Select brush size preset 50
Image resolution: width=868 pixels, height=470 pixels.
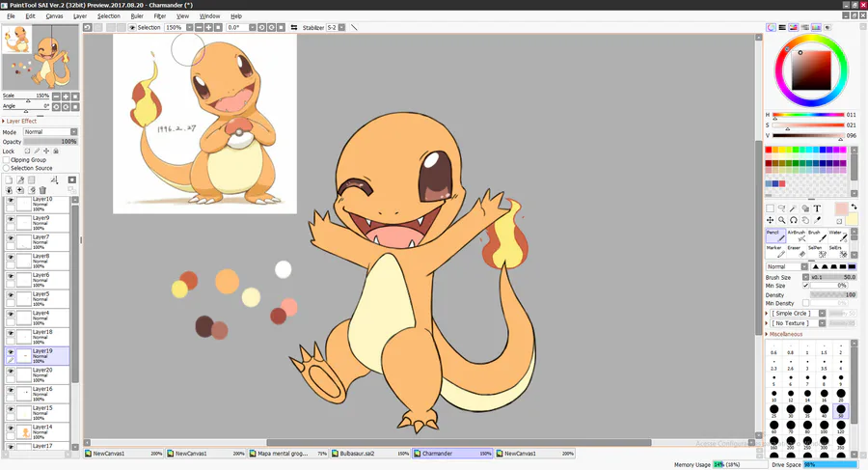pos(841,411)
